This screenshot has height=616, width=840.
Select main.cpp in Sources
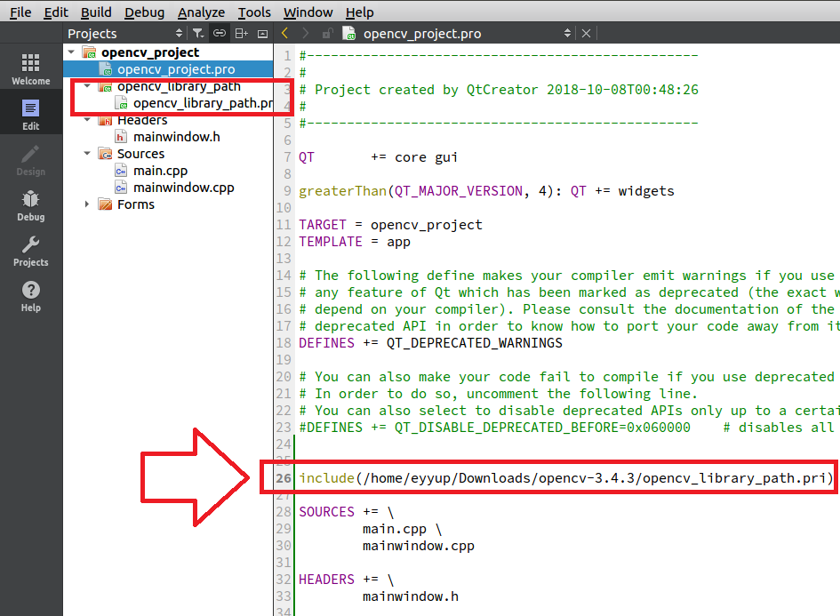[160, 171]
